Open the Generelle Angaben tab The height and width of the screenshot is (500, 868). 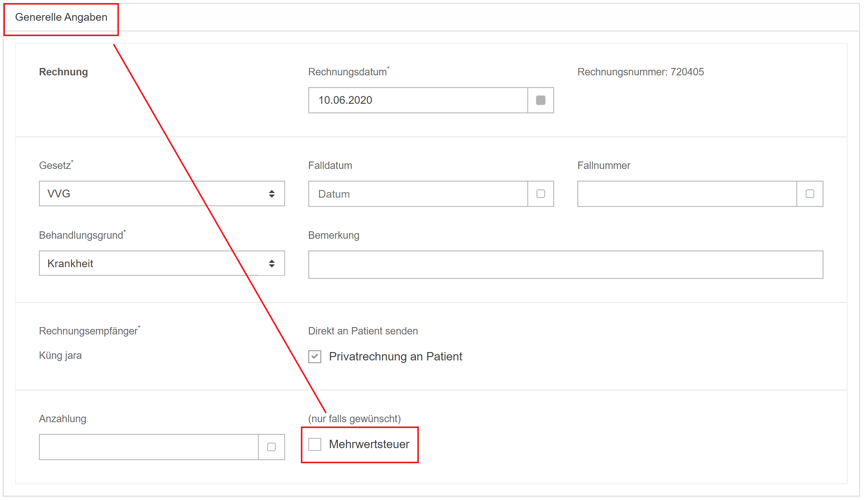(x=61, y=17)
